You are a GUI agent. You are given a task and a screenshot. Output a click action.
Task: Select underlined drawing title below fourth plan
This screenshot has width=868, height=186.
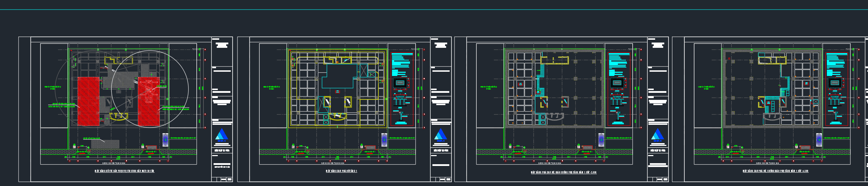[775, 171]
